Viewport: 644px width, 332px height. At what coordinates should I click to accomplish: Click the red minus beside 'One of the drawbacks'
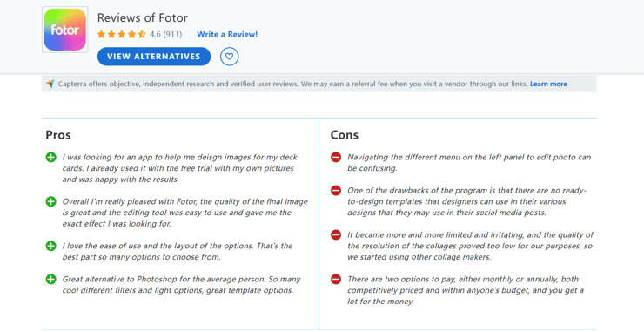click(336, 191)
